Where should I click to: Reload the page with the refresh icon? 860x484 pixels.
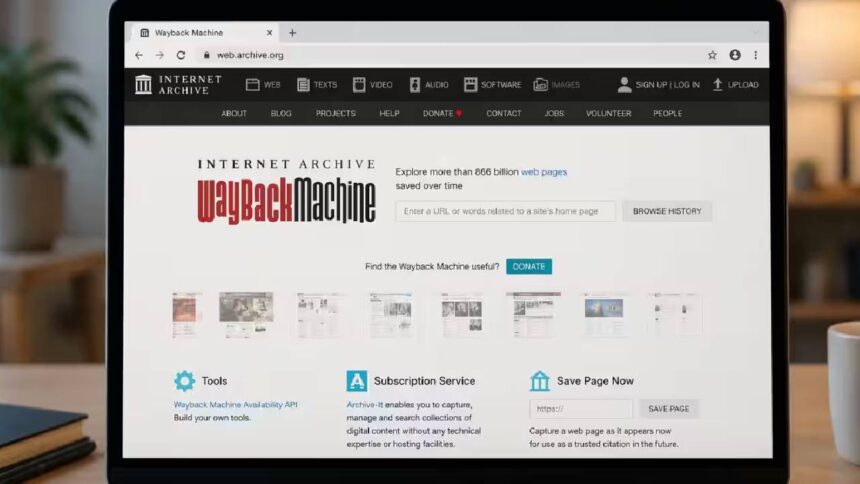pyautogui.click(x=181, y=55)
